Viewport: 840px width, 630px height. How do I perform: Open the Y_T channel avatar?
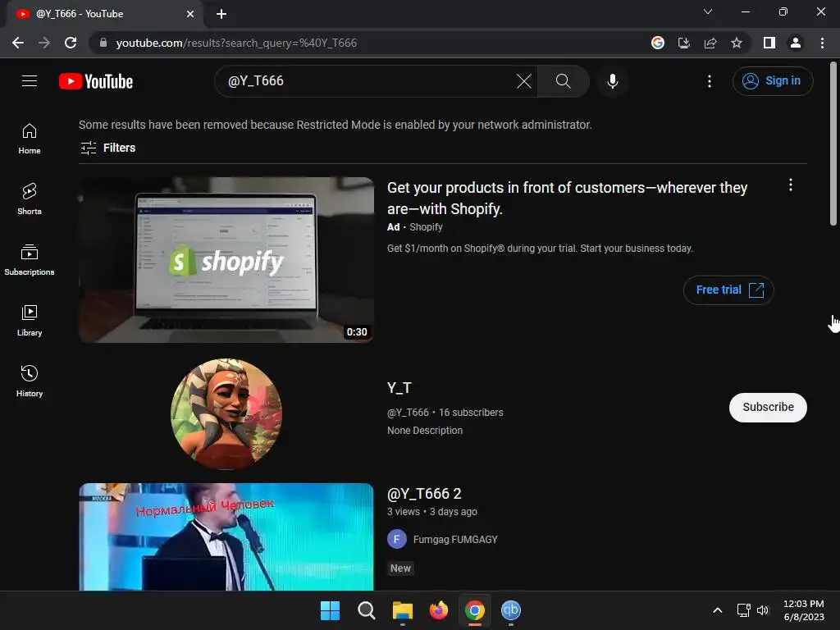click(226, 414)
